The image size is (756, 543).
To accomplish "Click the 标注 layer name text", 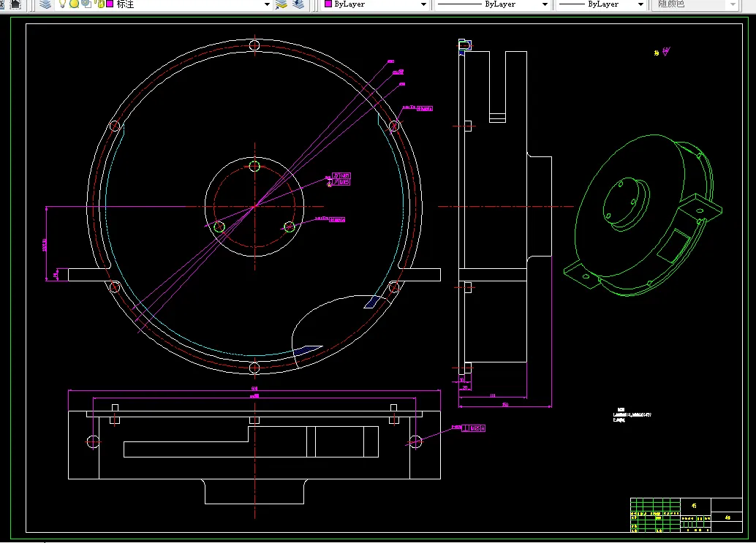I will (125, 4).
